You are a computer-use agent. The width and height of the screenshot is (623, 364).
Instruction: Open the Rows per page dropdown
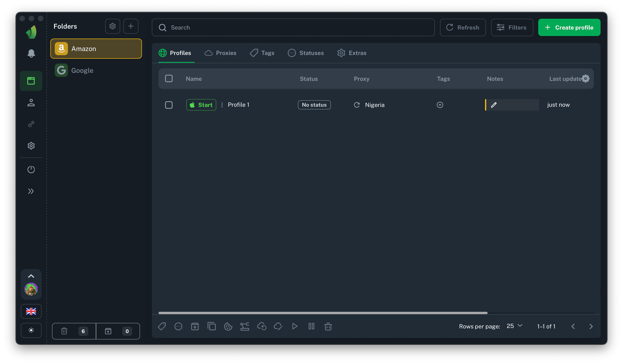(514, 326)
